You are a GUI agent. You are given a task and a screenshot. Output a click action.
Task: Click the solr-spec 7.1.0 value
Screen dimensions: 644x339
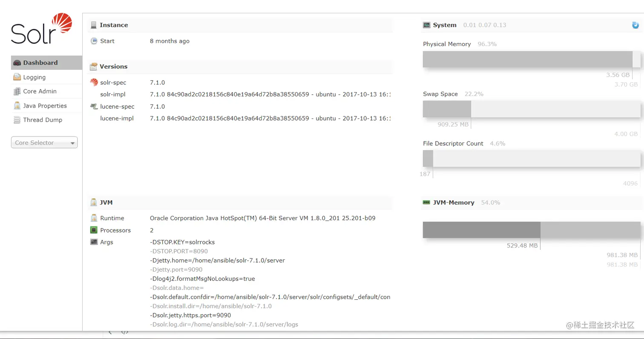click(x=157, y=82)
